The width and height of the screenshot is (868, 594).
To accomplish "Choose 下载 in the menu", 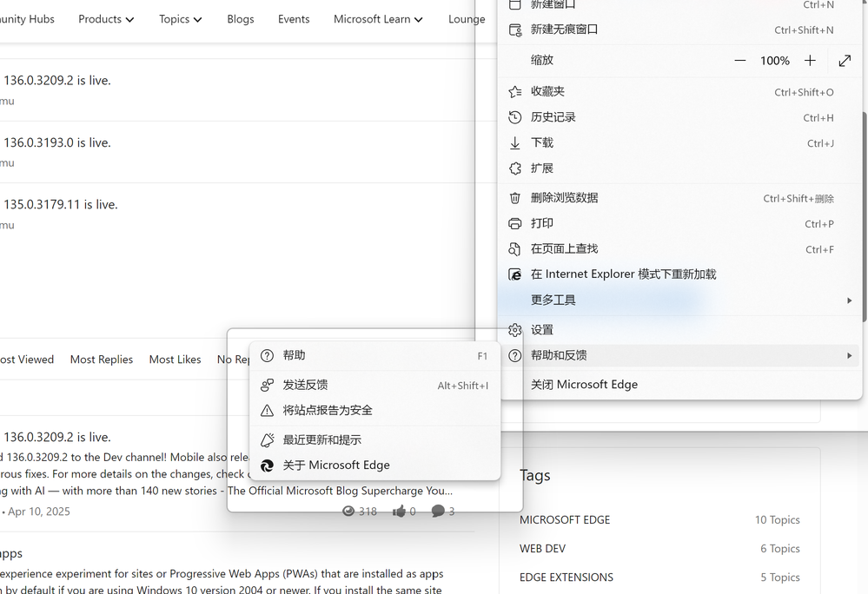I will (679, 142).
